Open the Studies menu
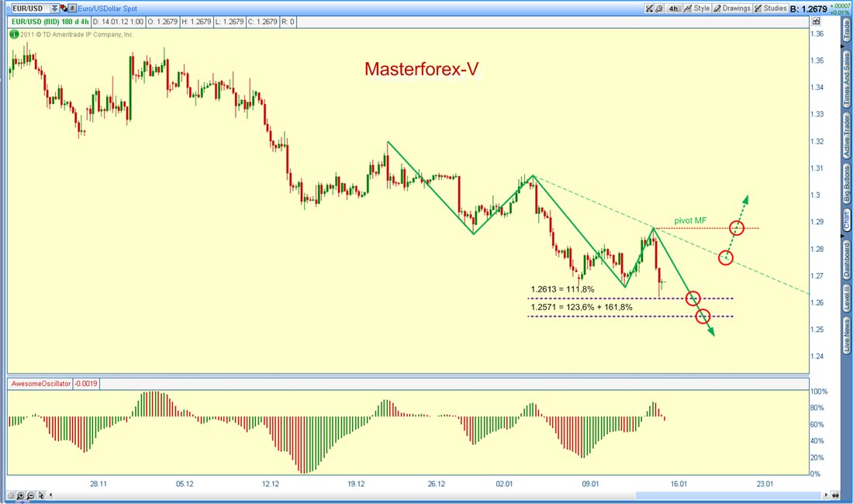 [x=770, y=9]
